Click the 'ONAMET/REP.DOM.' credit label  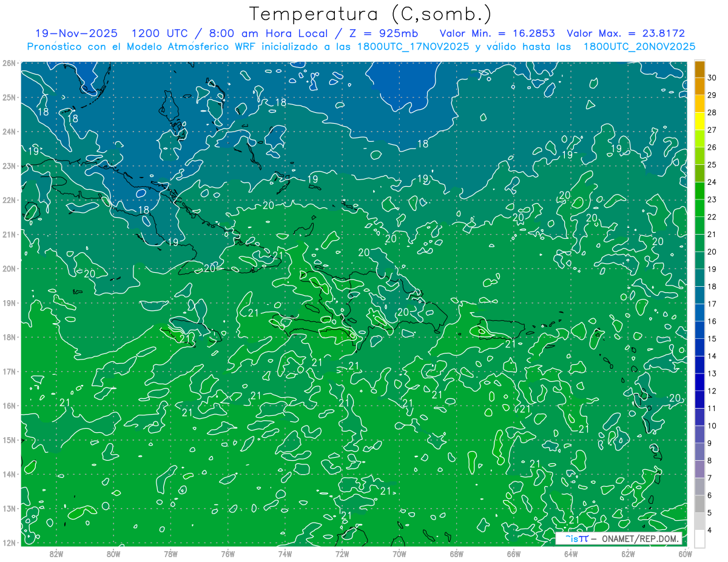640,538
